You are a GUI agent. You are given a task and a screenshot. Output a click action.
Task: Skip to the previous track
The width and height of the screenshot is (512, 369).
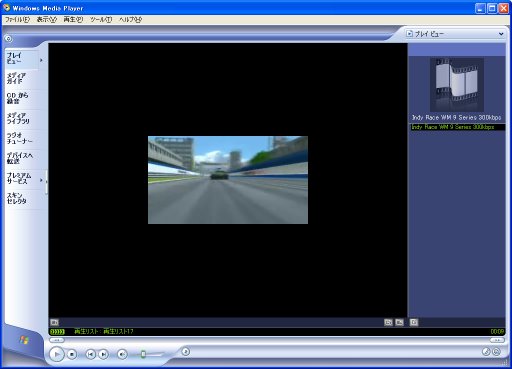[x=91, y=354]
